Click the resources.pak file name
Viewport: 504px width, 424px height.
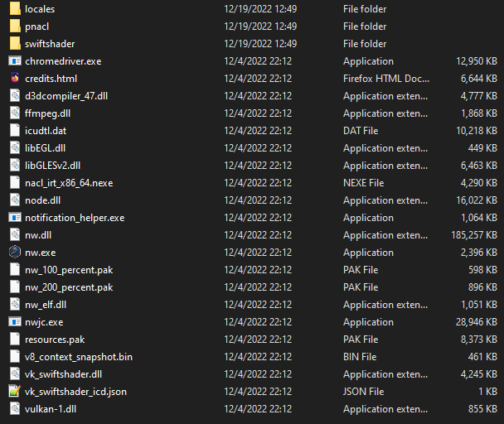[55, 340]
